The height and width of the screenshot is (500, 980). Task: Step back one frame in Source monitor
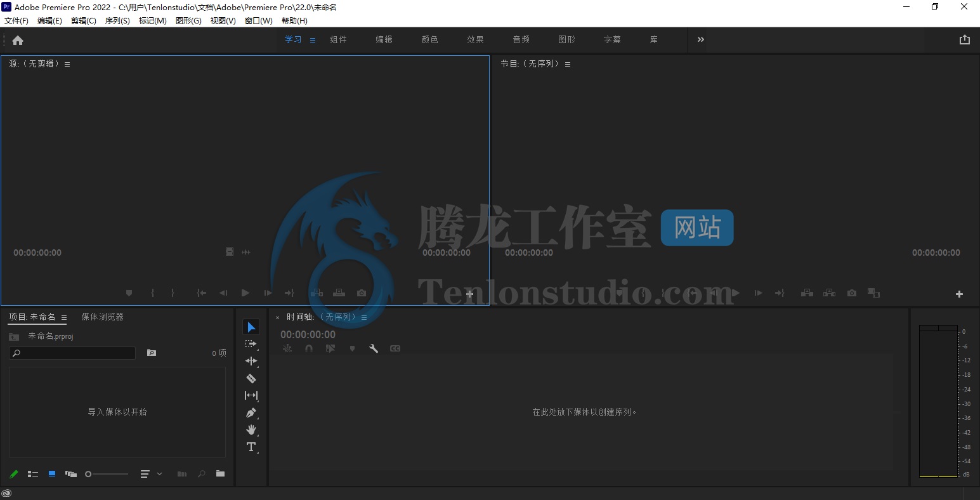tap(223, 293)
